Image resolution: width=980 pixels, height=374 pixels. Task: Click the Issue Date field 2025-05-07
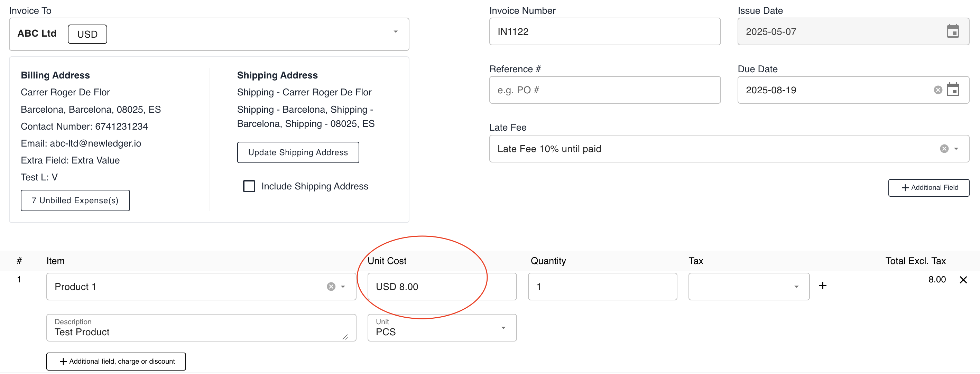853,31
